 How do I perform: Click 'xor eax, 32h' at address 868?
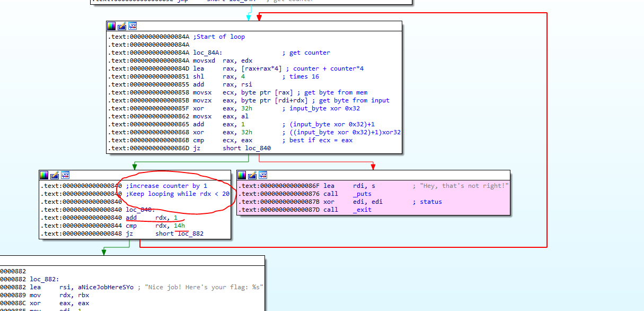[223, 132]
